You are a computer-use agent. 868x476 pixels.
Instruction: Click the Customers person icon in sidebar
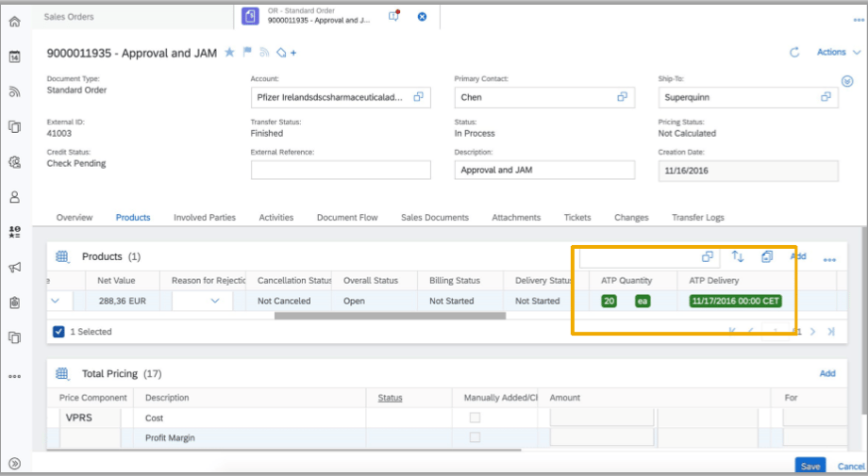tap(15, 197)
